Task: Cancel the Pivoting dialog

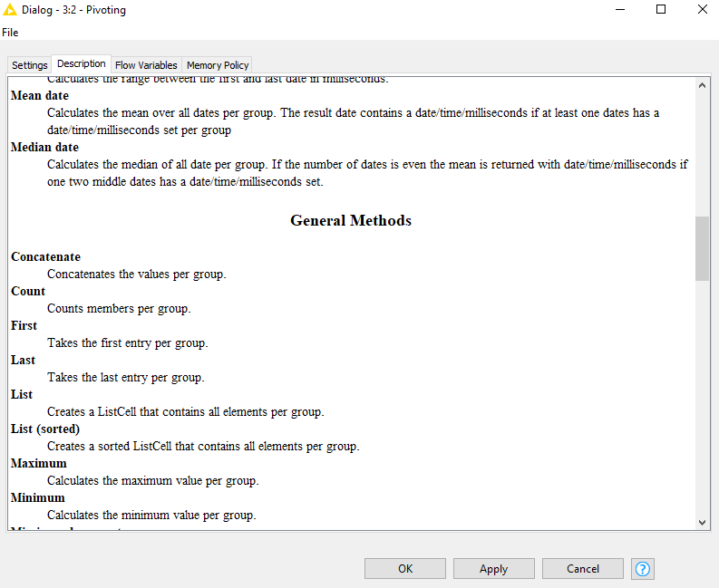Action: (x=582, y=569)
